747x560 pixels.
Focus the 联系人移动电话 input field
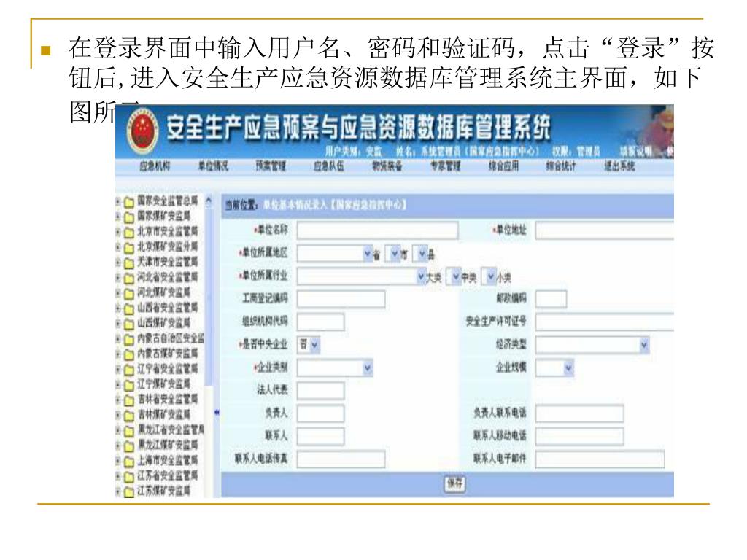click(580, 436)
